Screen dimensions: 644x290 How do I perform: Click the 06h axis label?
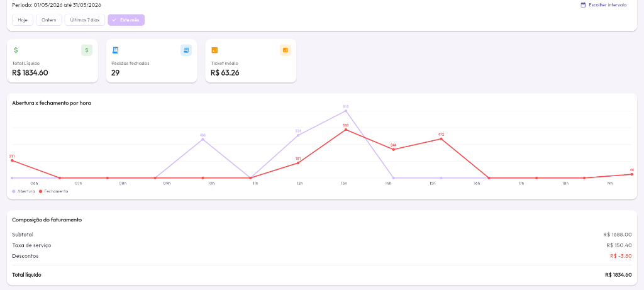click(34, 183)
